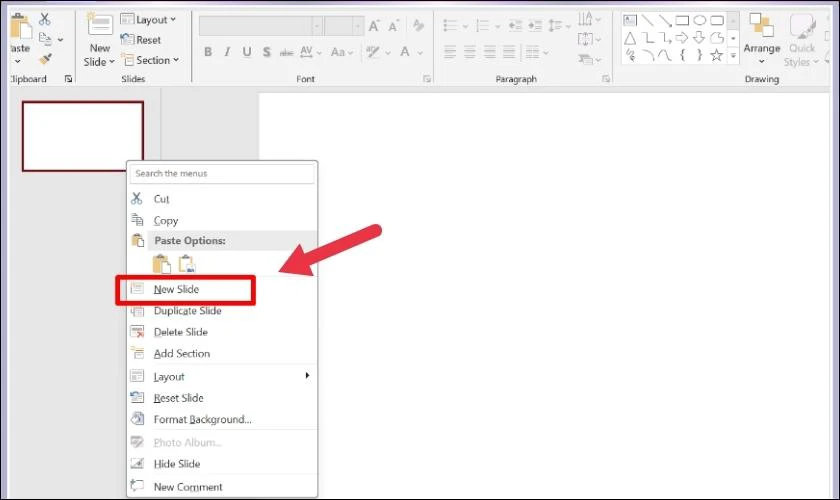Toggle Bold formatting in Font group
840x500 pixels.
208,52
